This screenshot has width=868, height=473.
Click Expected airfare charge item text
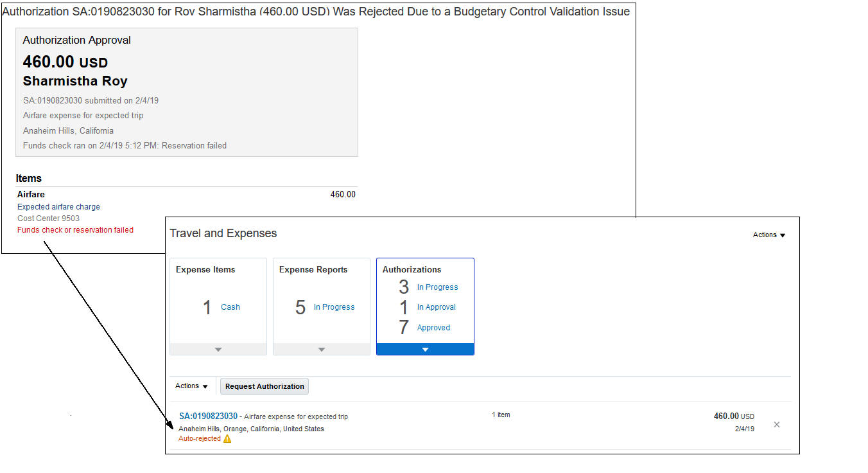[58, 207]
